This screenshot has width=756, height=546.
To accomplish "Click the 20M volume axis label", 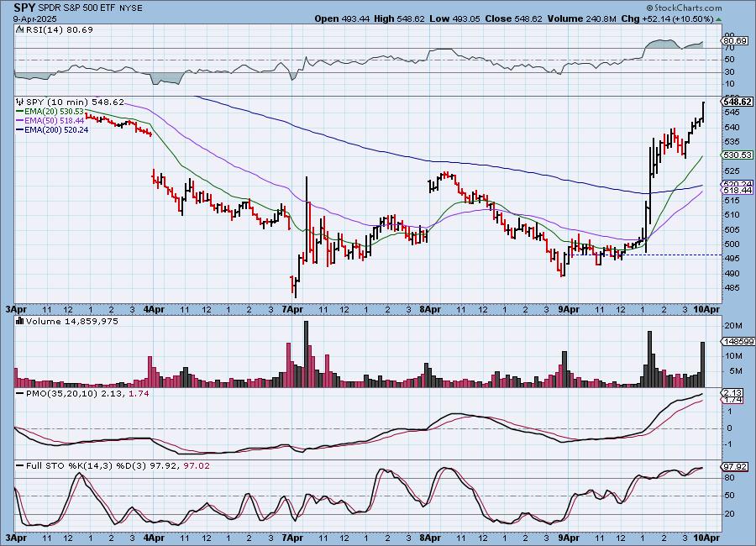I will tap(732, 326).
